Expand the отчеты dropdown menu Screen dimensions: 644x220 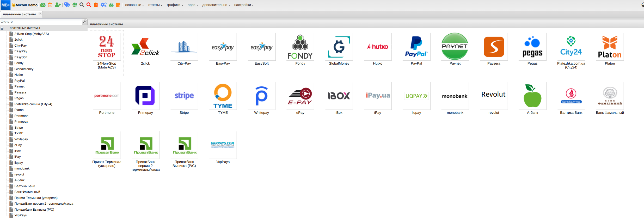point(155,5)
